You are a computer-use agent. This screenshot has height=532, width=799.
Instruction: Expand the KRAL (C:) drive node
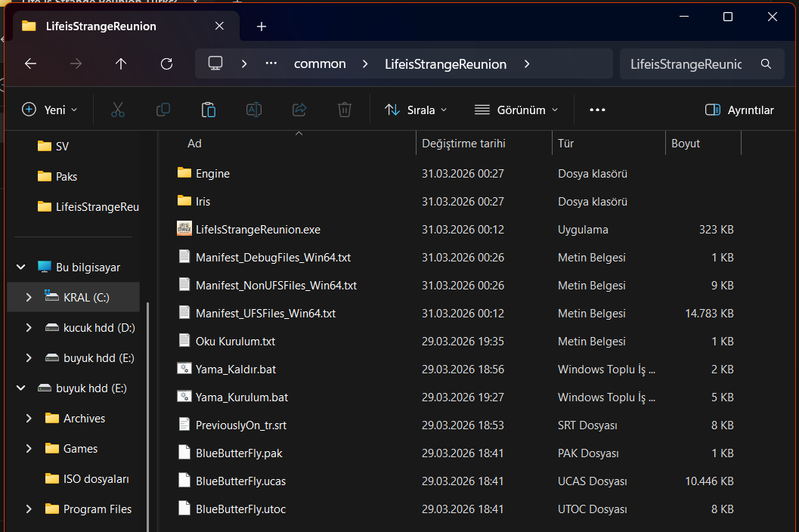29,297
